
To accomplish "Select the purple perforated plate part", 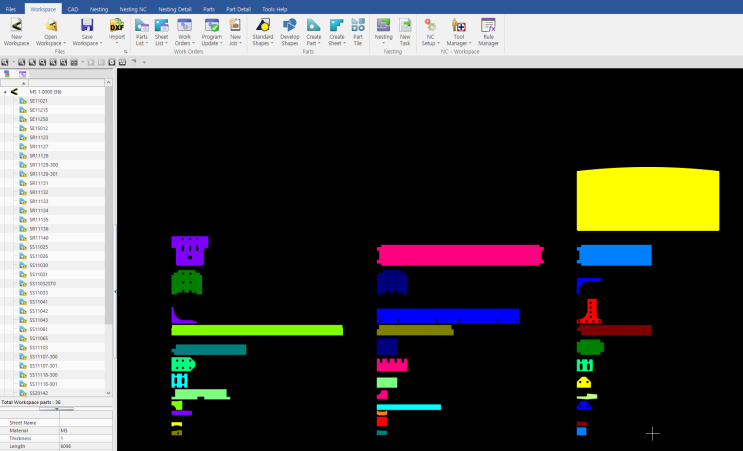I will (x=190, y=251).
